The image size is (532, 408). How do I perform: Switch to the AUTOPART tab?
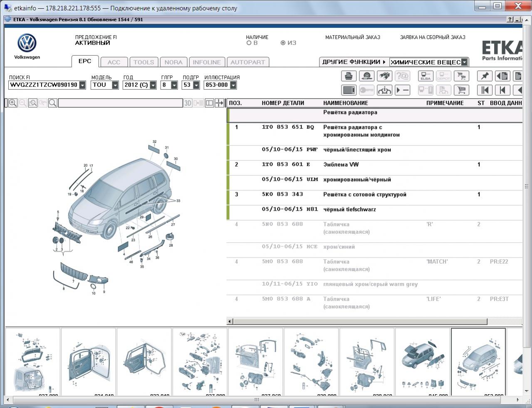click(x=248, y=62)
